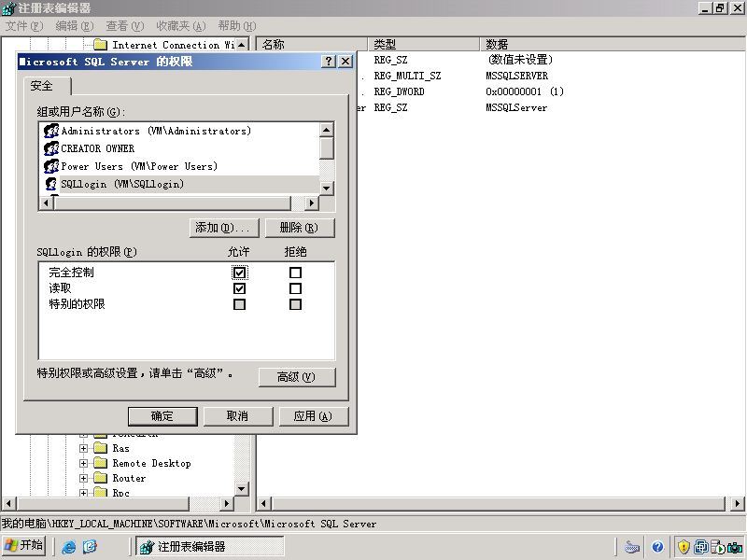Click the help question mark in dialog title
The width and height of the screenshot is (747, 560).
coord(329,61)
